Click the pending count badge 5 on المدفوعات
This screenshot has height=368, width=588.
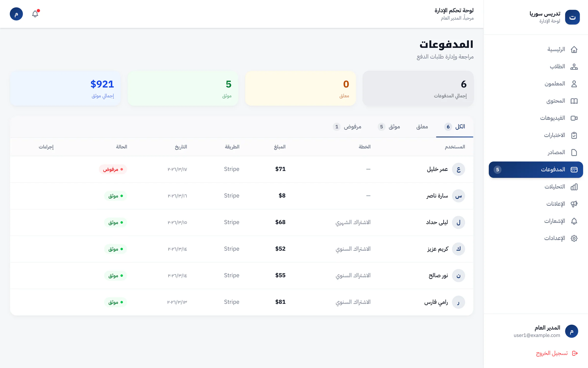[x=497, y=170]
